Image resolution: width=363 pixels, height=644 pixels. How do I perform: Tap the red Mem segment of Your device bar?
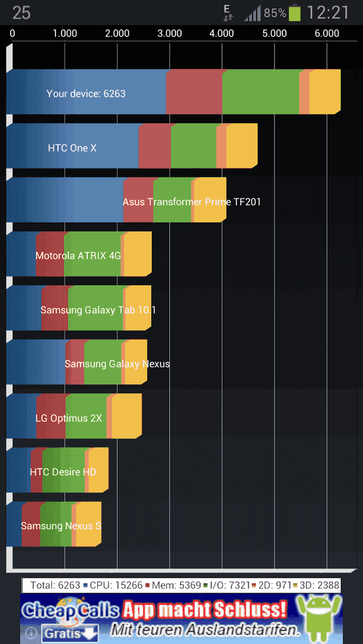click(194, 92)
